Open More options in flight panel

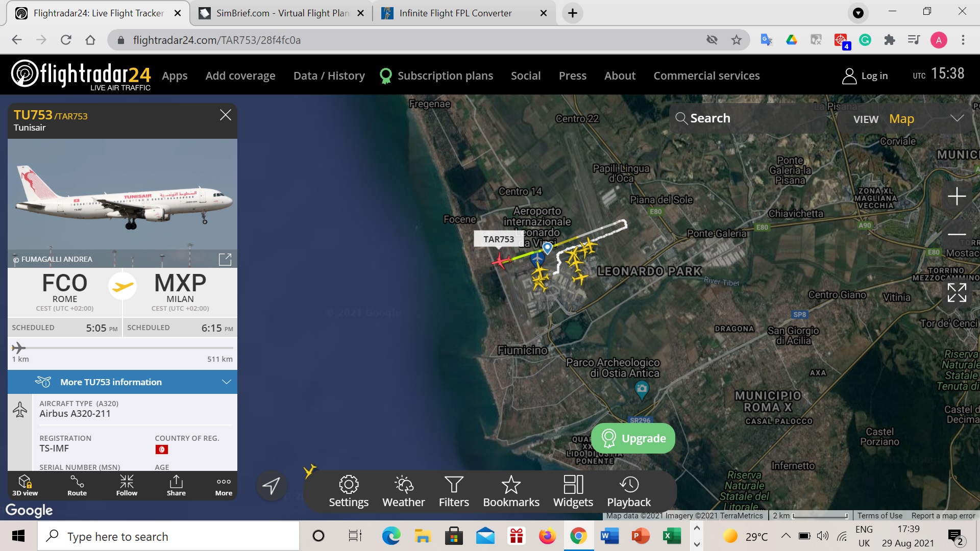point(224,485)
